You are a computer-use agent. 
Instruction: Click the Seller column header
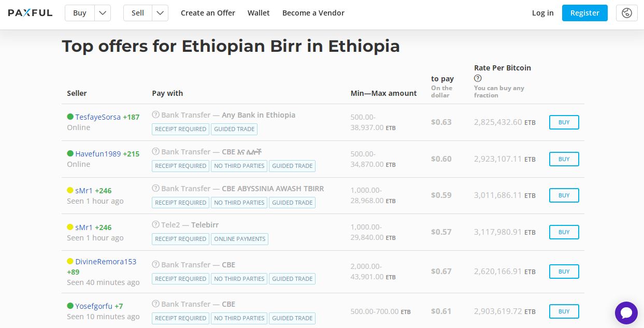[x=77, y=93]
